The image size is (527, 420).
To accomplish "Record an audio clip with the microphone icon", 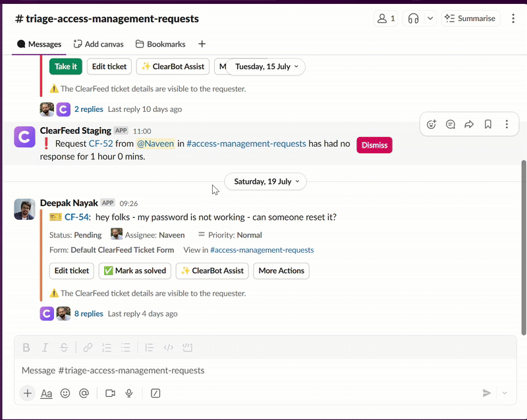I will (x=129, y=393).
